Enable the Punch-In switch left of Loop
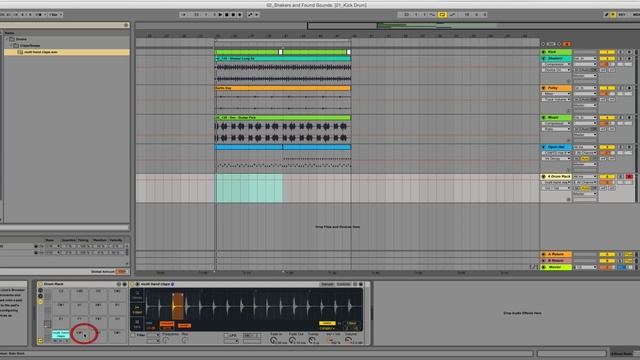The image size is (640, 360). click(432, 15)
